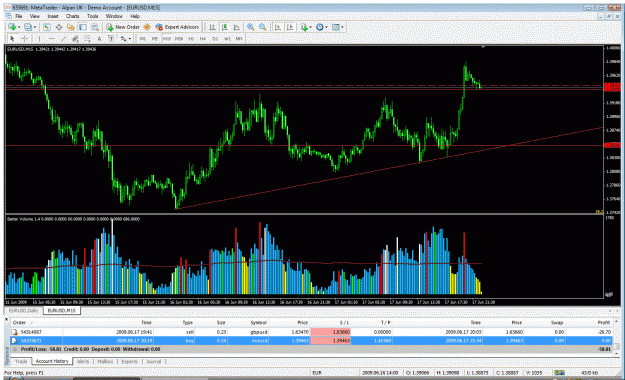The width and height of the screenshot is (625, 380).
Task: Open the Trade terminal tab
Action: 21,361
